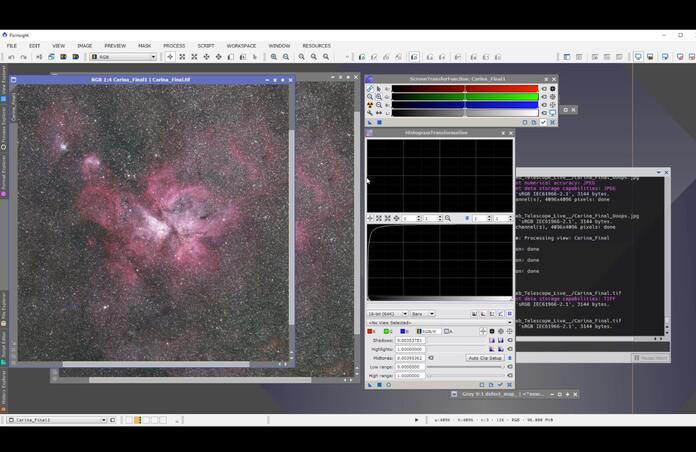Screen dimensions: 696x452
Task: Click STF pan mode arrows icon
Action: [379, 113]
